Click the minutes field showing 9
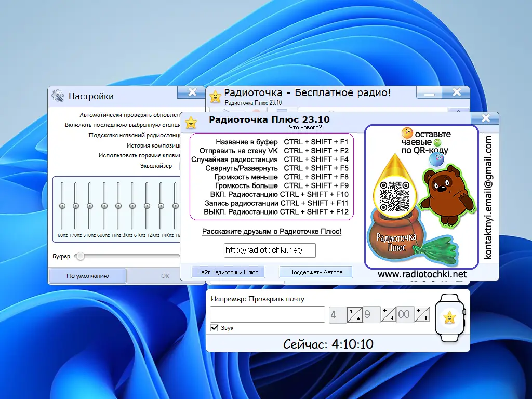Screen dimensions: 532x399 click(x=371, y=314)
